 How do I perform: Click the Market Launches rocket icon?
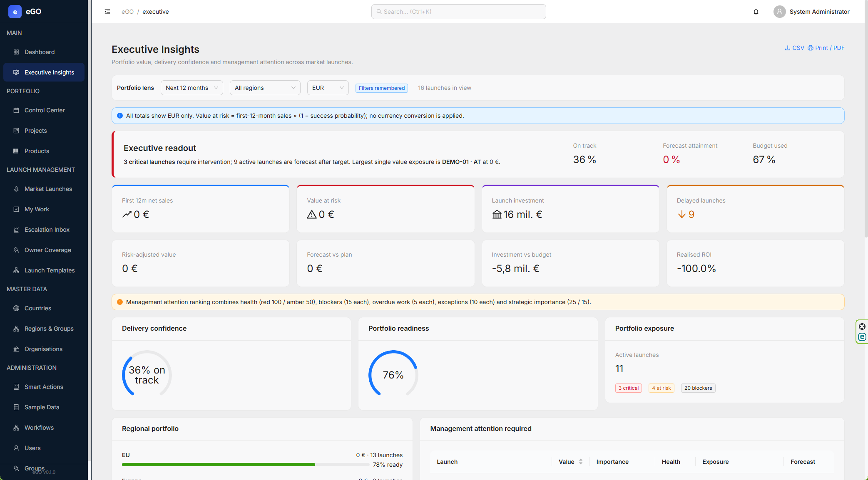click(x=16, y=189)
